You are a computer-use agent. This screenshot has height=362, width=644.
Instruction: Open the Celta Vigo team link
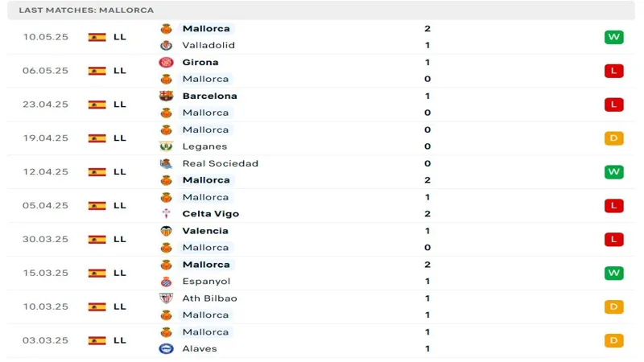click(x=210, y=214)
